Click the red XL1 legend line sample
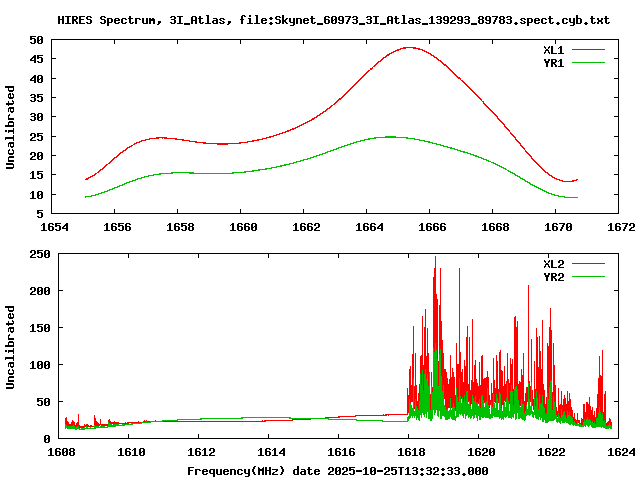This screenshot has height=480, width=640. point(589,49)
